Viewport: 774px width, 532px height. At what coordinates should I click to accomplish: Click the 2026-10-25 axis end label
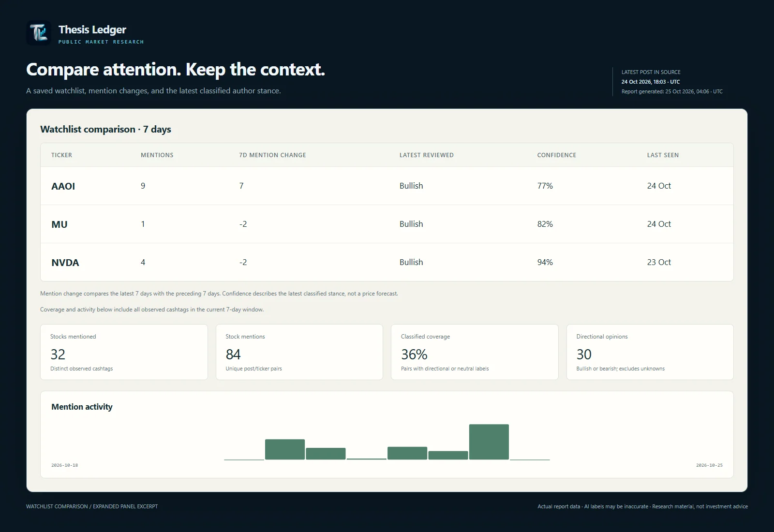[709, 465]
